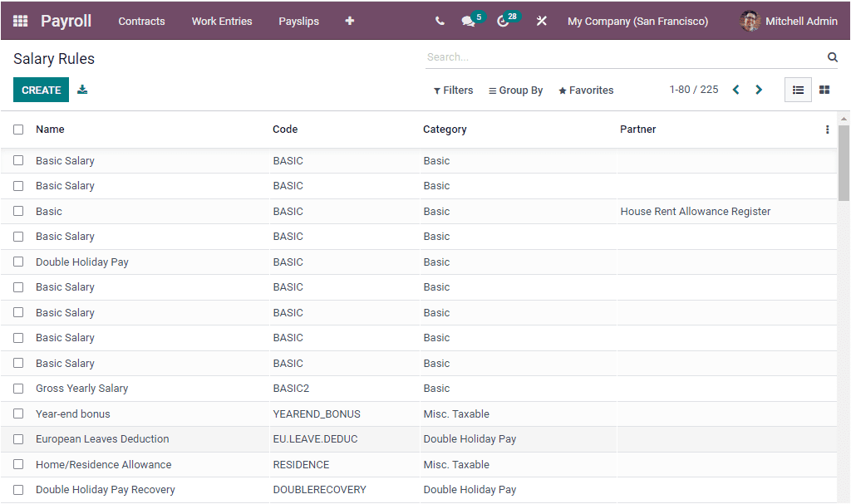Click the developer tools wrench icon
Viewport: 851px width, 504px height.
(541, 21)
